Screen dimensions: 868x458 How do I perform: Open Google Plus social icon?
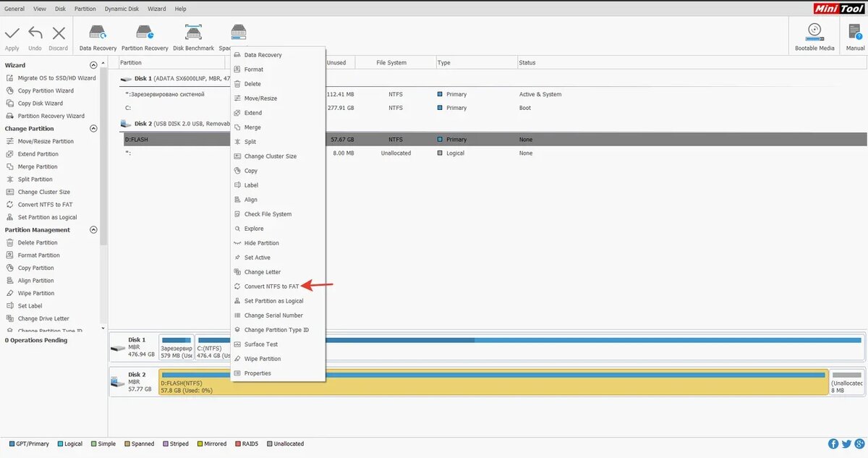[x=859, y=444]
